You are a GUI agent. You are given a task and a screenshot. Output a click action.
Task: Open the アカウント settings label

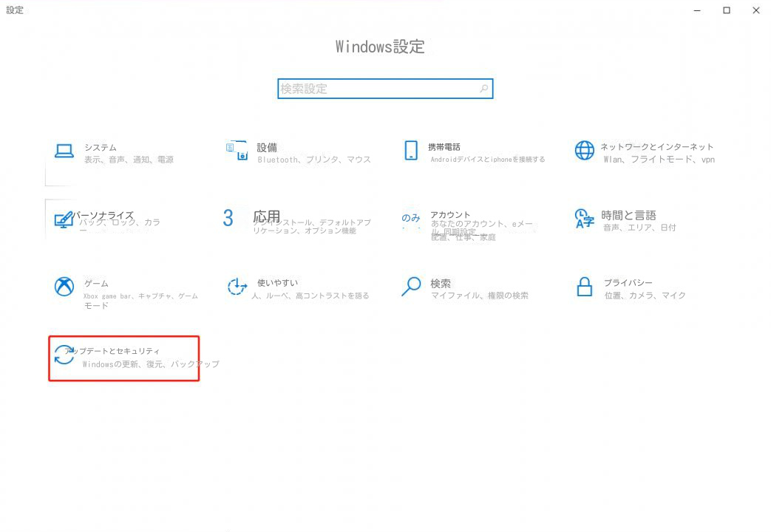(x=450, y=215)
